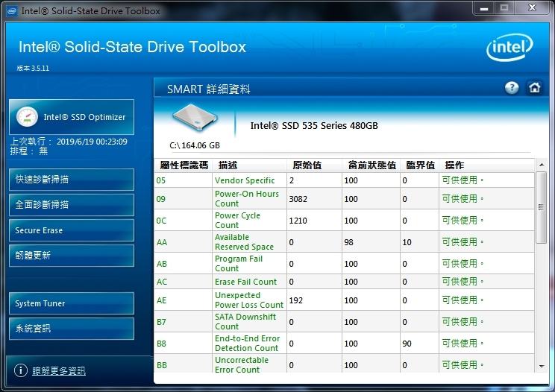This screenshot has height=392, width=555.
Task: Click the info circle icon at bottom left
Action: coord(21,370)
